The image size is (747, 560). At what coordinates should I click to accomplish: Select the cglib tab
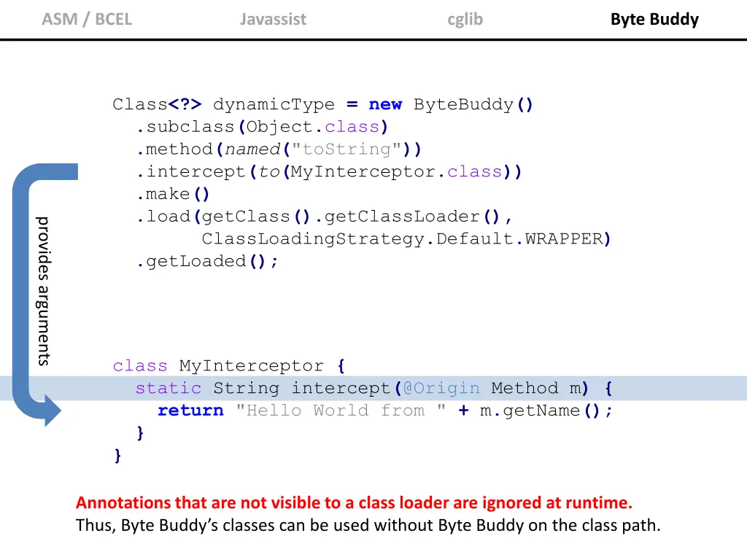click(465, 20)
